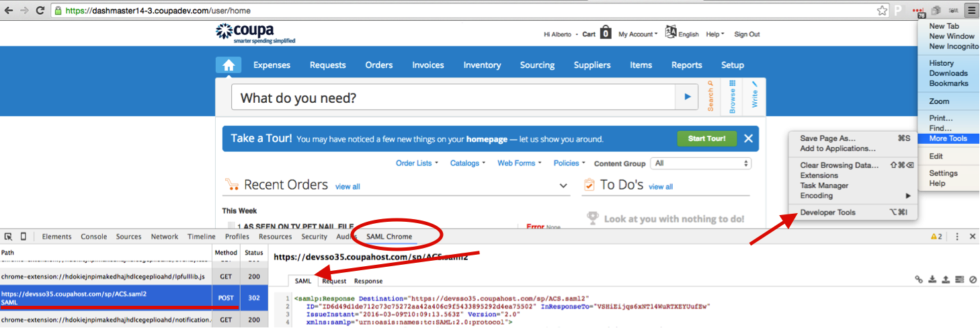Click the SAML panel list view icon
980x328 pixels.
tap(959, 280)
